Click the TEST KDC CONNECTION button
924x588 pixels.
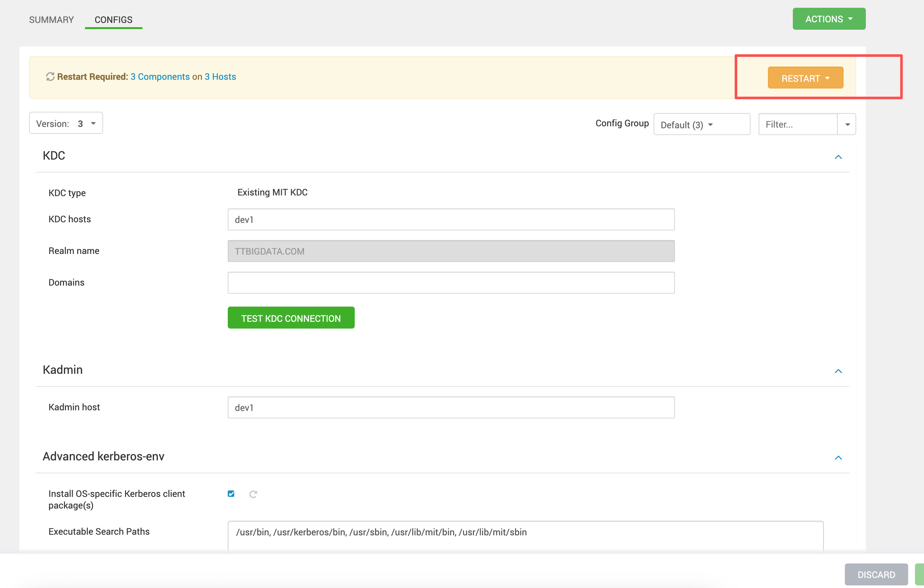pos(291,318)
